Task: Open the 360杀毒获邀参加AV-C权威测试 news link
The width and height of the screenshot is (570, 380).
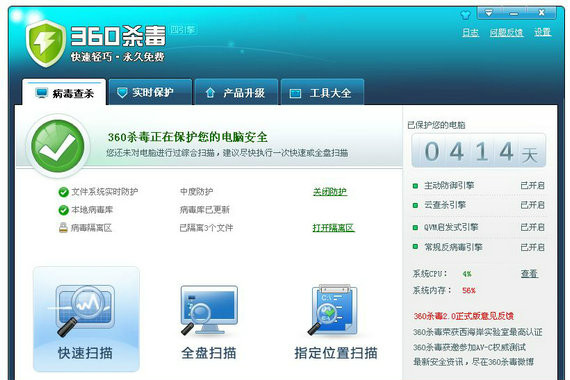Action: point(469,347)
